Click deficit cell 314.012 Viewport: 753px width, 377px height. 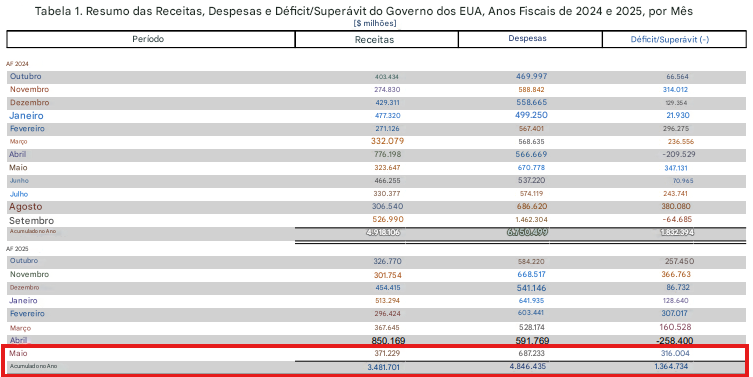click(675, 89)
